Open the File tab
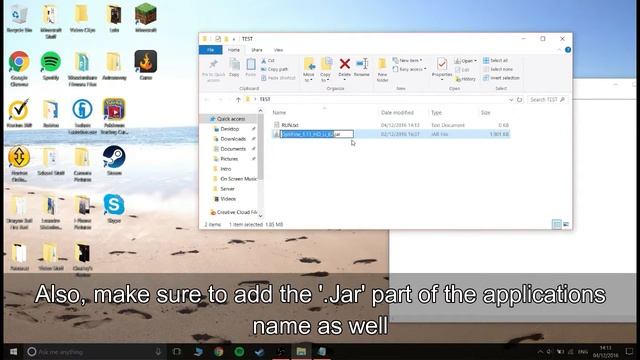Screen dimensions: 640x360 (211, 50)
